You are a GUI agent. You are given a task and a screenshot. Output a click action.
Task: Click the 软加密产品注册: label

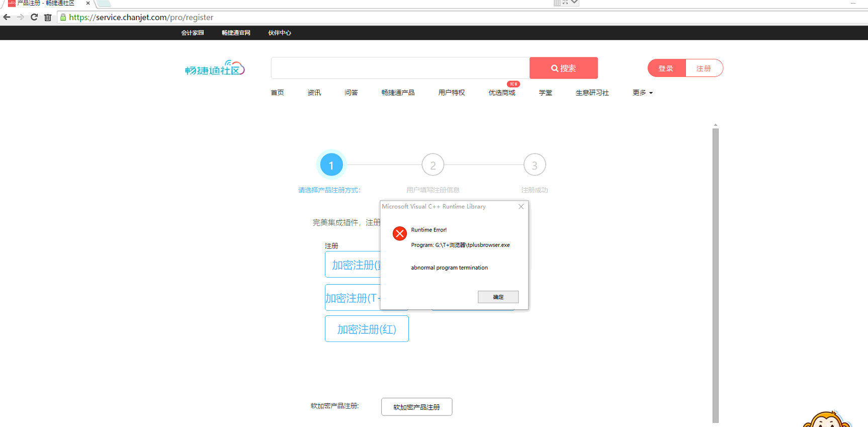[335, 406]
